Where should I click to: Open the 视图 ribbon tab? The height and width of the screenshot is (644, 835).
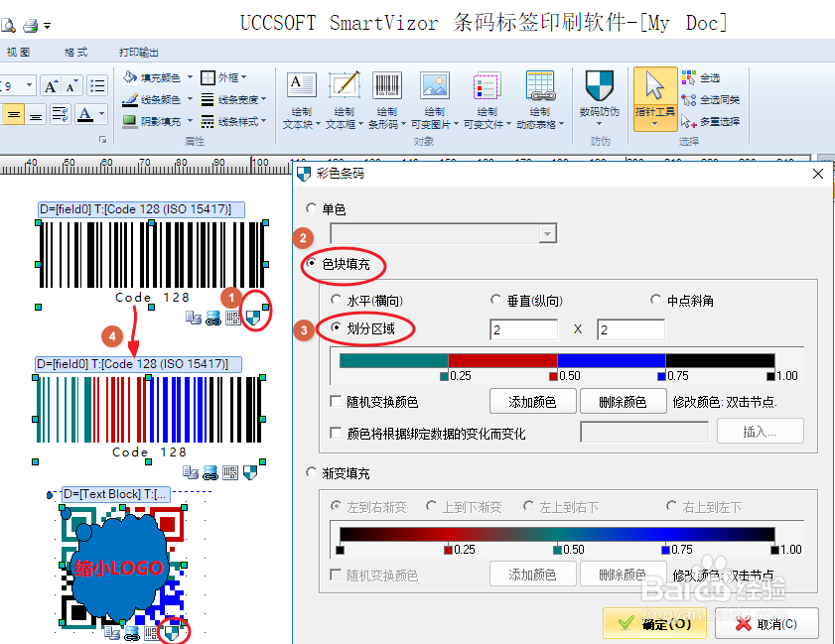tap(18, 53)
